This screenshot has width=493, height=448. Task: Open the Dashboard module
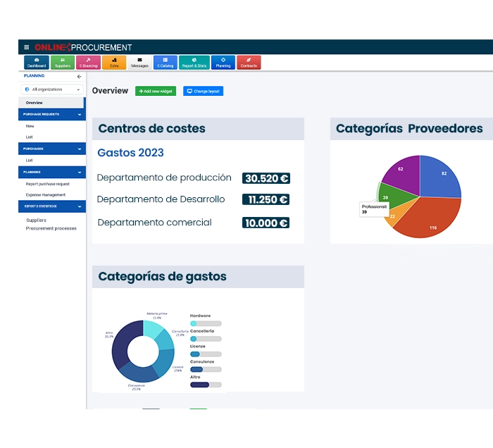coord(37,63)
